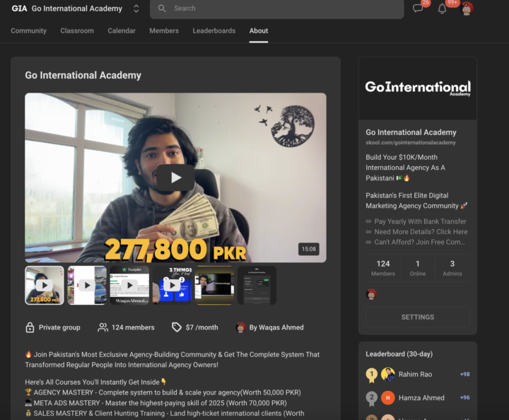Image resolution: width=509 pixels, height=420 pixels.
Task: Expand the group switcher arrows
Action: tap(136, 8)
